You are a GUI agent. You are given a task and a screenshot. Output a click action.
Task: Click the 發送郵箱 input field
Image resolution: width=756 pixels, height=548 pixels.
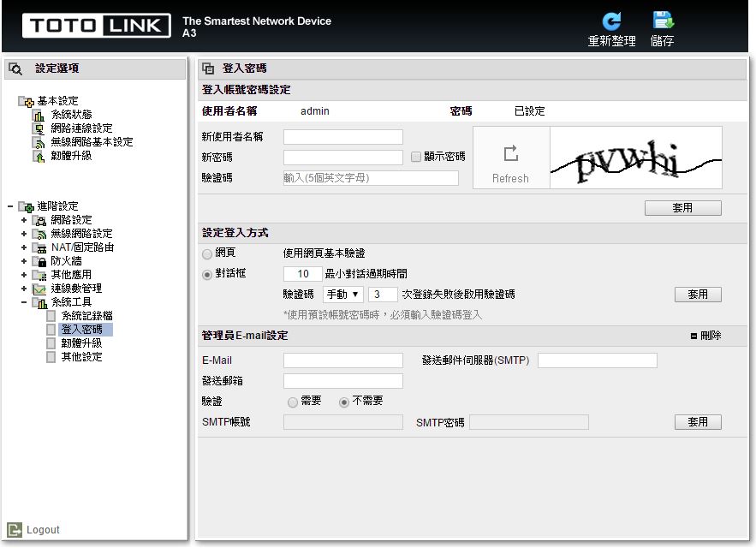coord(343,381)
